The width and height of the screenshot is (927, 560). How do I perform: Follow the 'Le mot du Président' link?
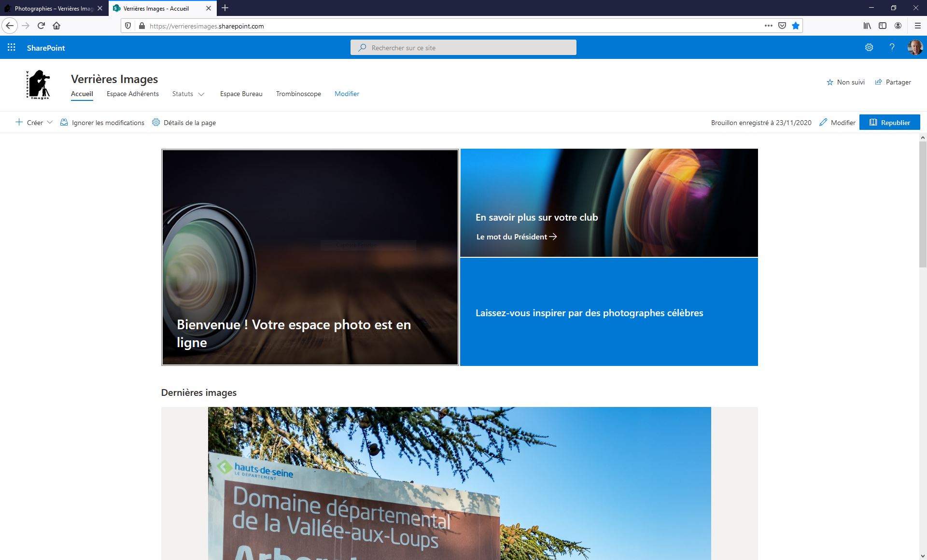517,237
